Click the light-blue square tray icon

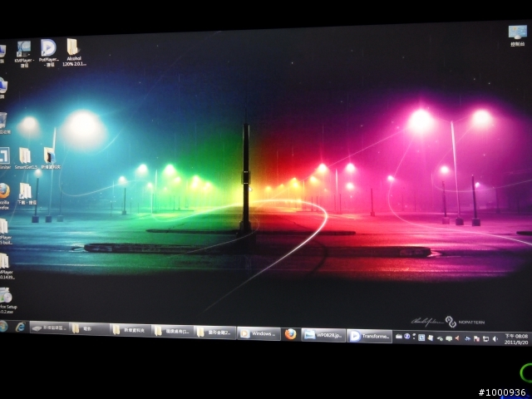point(421,337)
